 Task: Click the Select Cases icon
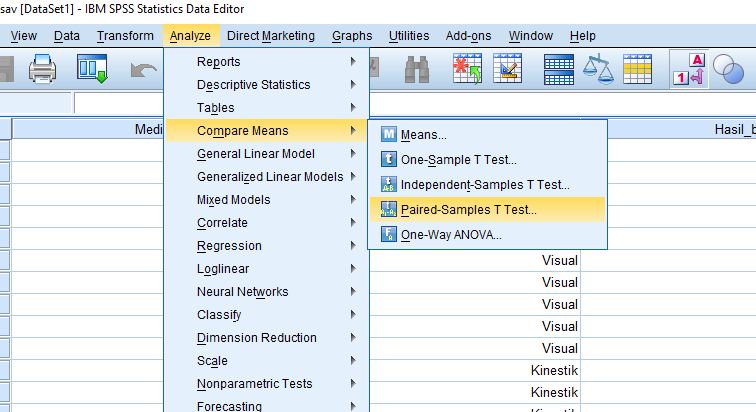tap(637, 69)
